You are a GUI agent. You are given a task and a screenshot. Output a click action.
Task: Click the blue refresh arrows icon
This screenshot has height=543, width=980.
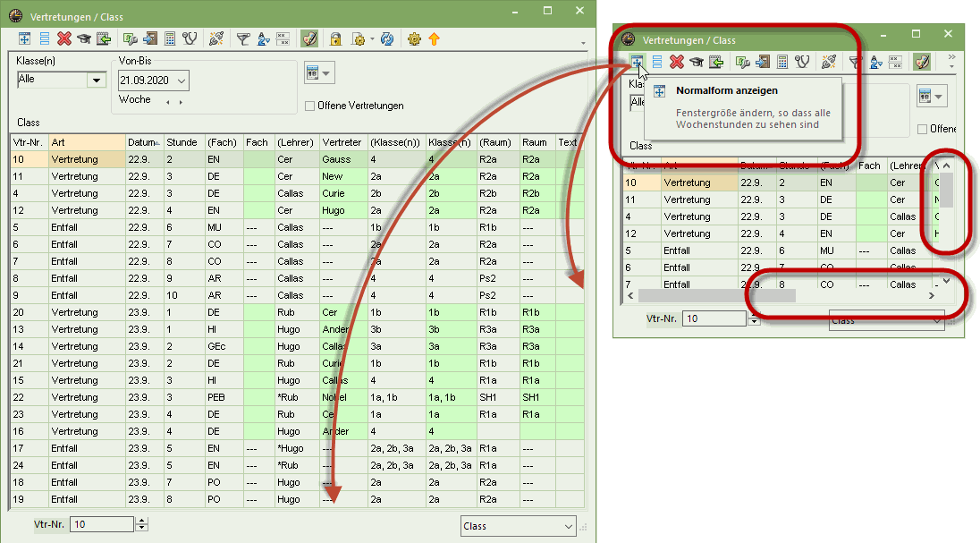point(387,38)
